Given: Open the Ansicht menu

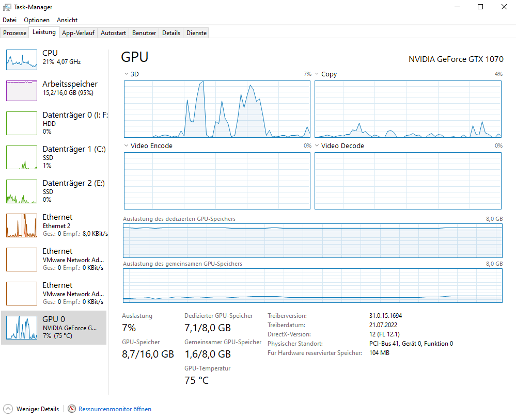Looking at the screenshot, I should tap(67, 20).
